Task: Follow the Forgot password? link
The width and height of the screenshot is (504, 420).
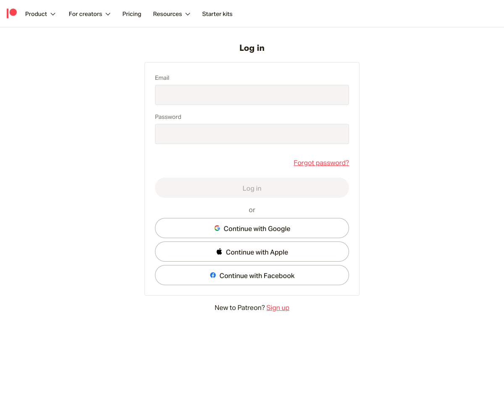Action: point(321,163)
